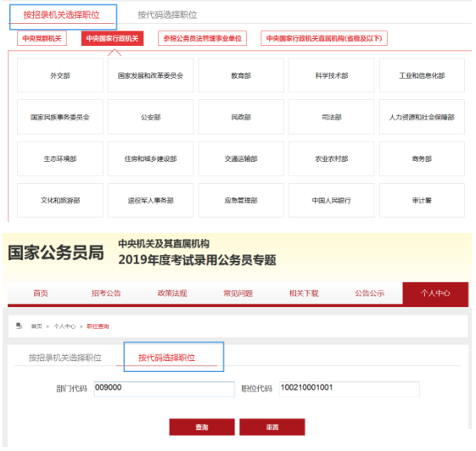Select 中央国家行政机关 category button

pos(112,38)
